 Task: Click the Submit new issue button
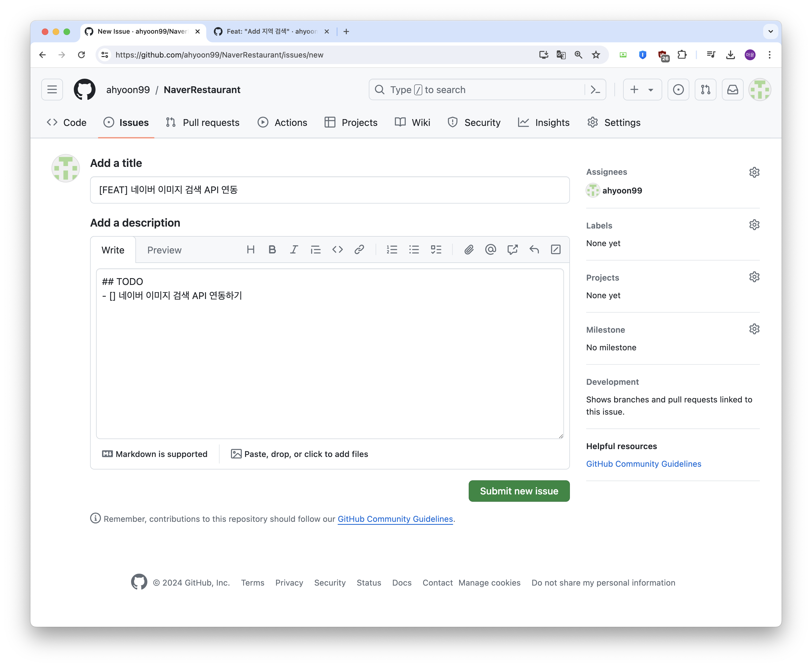(519, 491)
